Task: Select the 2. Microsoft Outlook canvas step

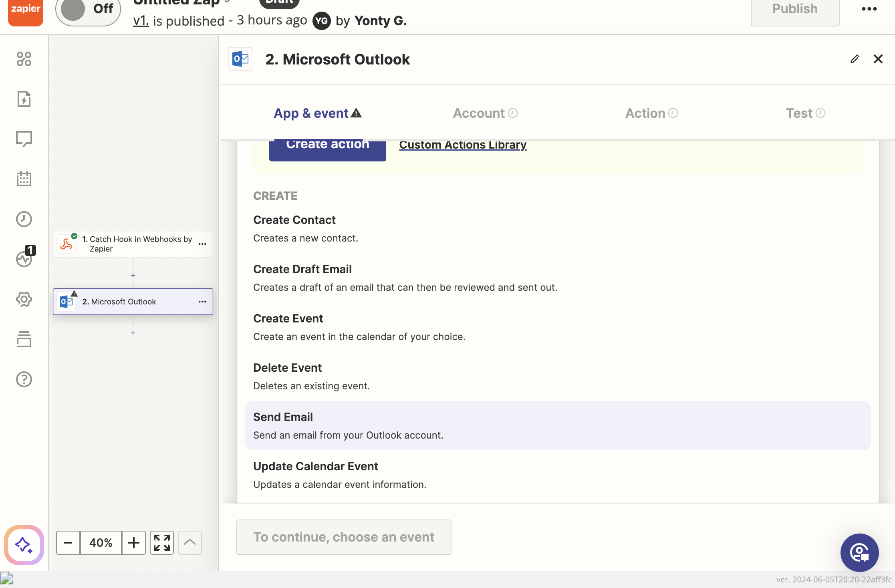Action: coord(133,302)
